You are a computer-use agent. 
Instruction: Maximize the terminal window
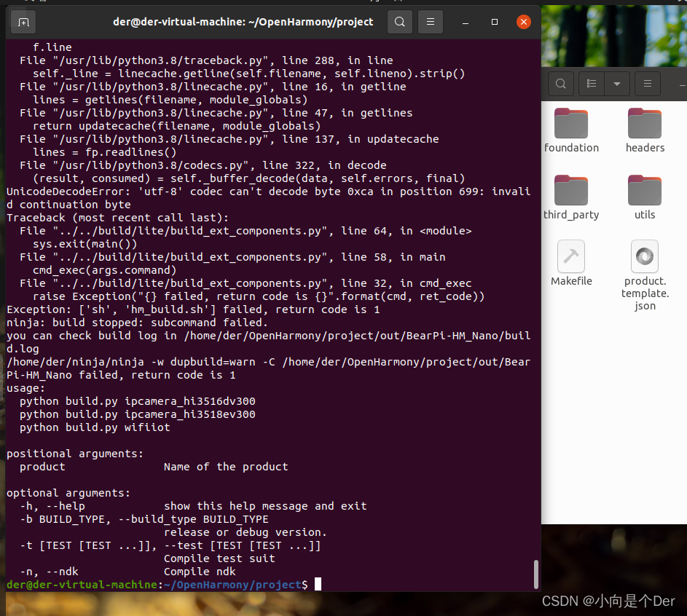click(495, 22)
